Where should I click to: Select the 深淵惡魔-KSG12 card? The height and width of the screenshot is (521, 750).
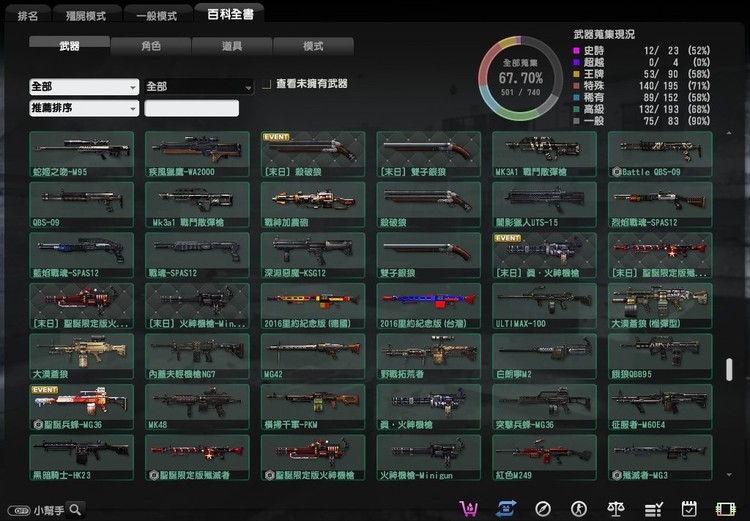click(x=313, y=255)
